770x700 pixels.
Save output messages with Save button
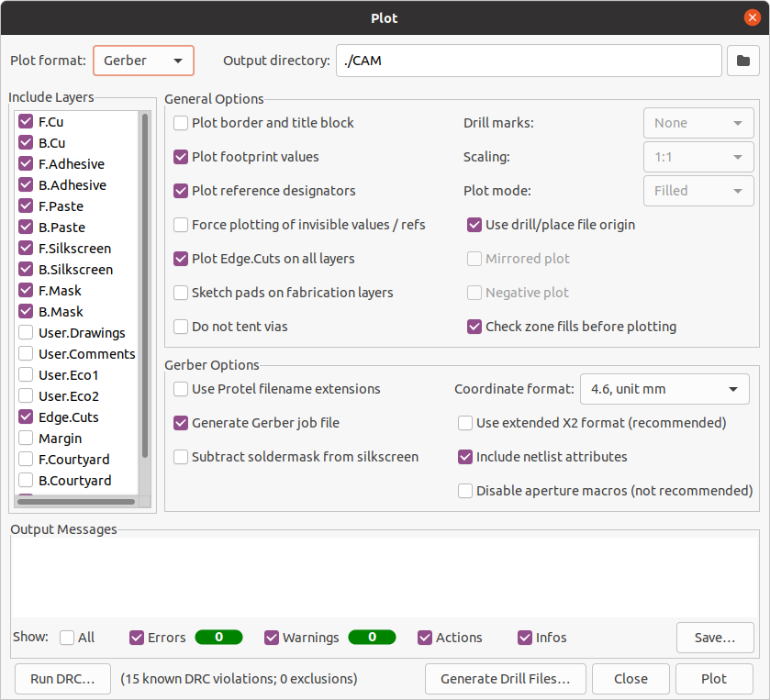715,638
